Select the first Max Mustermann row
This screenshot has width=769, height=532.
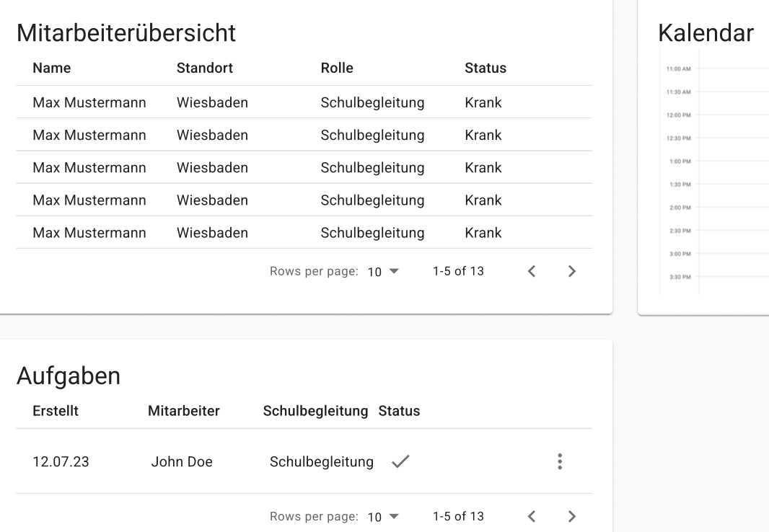tap(89, 102)
